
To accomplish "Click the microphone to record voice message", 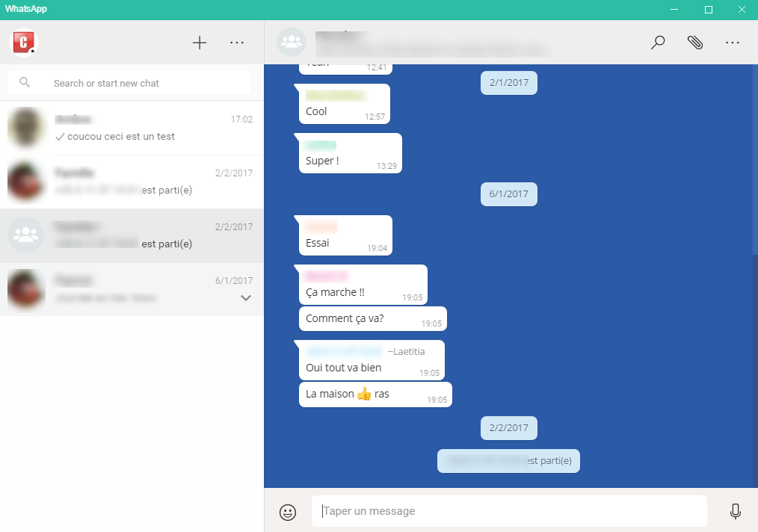I will click(735, 512).
